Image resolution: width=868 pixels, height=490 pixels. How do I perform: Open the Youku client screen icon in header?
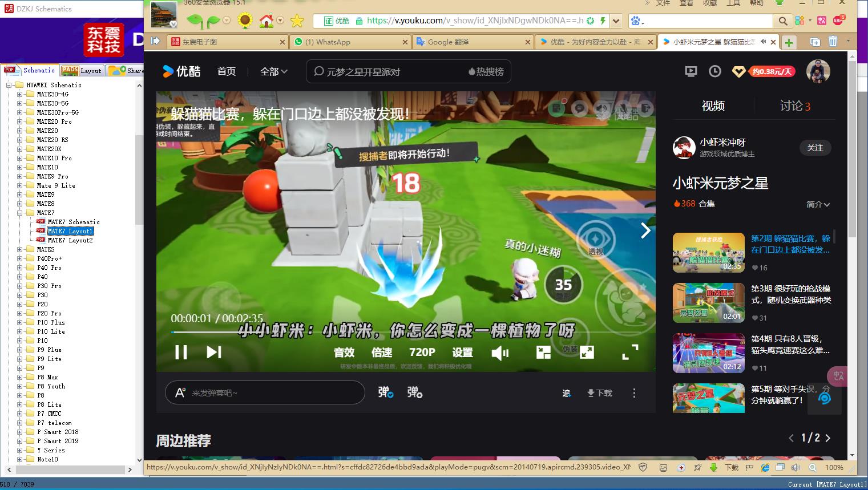(691, 71)
